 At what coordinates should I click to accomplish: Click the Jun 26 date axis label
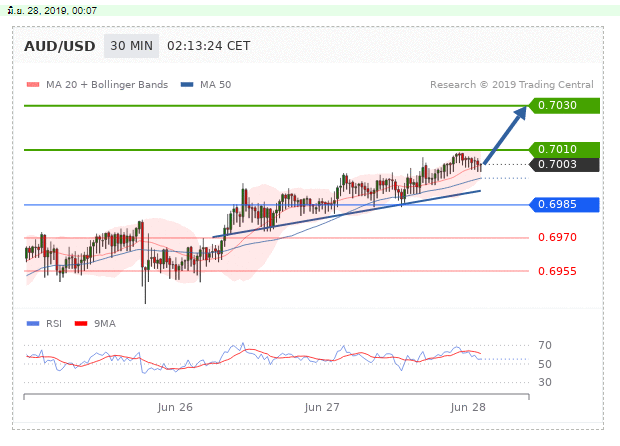(175, 407)
